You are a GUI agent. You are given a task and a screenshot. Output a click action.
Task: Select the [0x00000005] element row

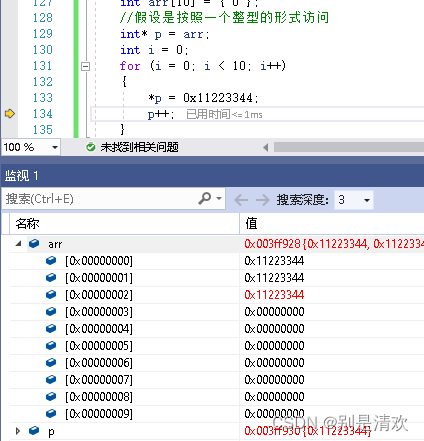(x=217, y=346)
